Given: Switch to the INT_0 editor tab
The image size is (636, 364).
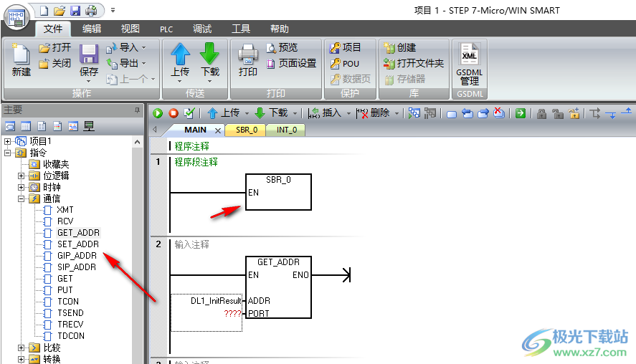Looking at the screenshot, I should (x=286, y=130).
